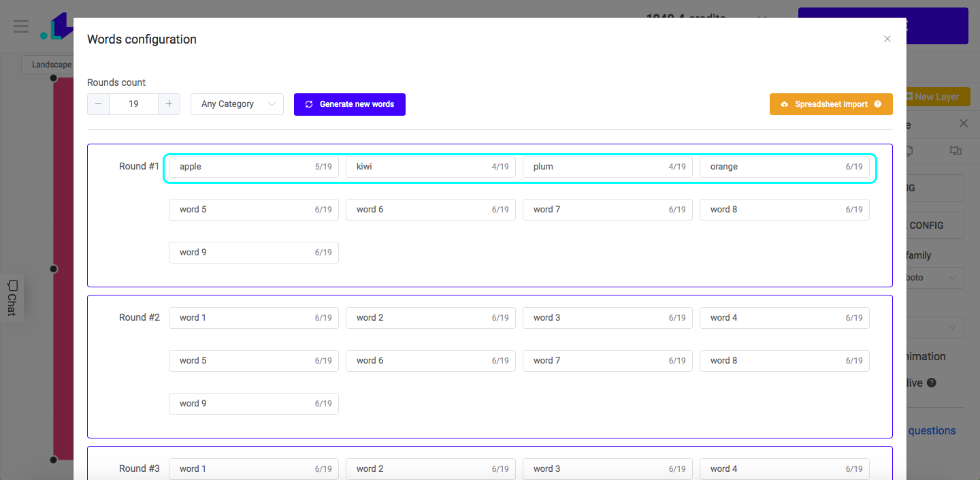This screenshot has height=480, width=980.
Task: Select the 'plum' word field in Round #1
Action: pos(608,167)
